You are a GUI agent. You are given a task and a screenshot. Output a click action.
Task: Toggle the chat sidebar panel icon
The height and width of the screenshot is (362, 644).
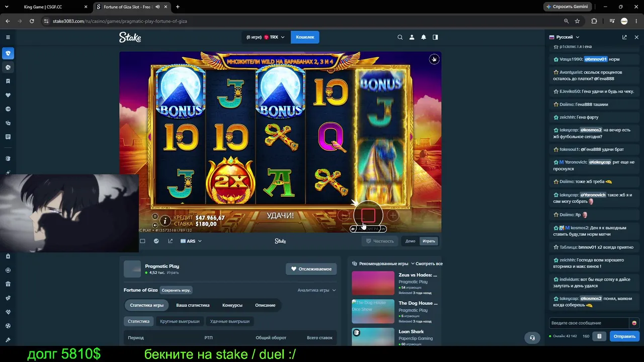(435, 37)
